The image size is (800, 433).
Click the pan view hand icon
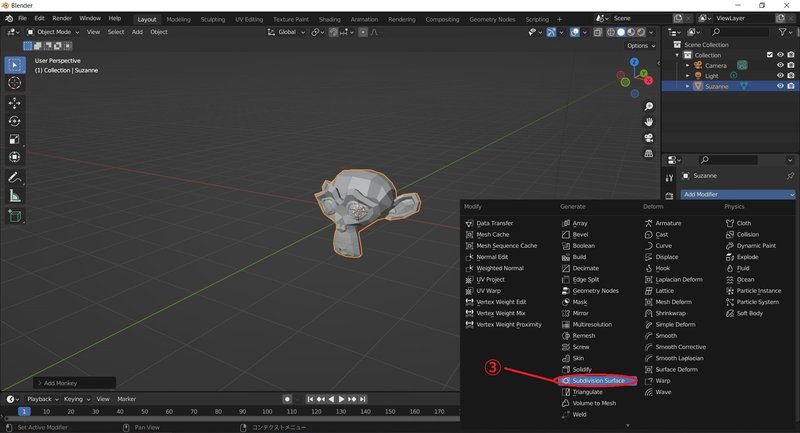pyautogui.click(x=648, y=122)
